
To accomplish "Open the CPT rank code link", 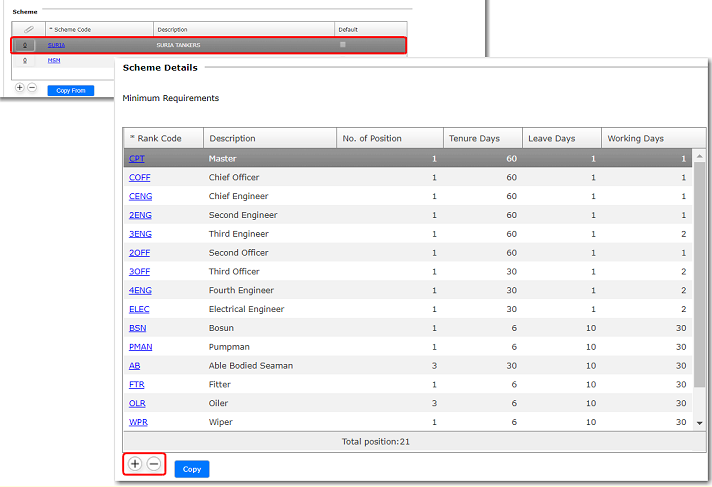I will pos(137,158).
